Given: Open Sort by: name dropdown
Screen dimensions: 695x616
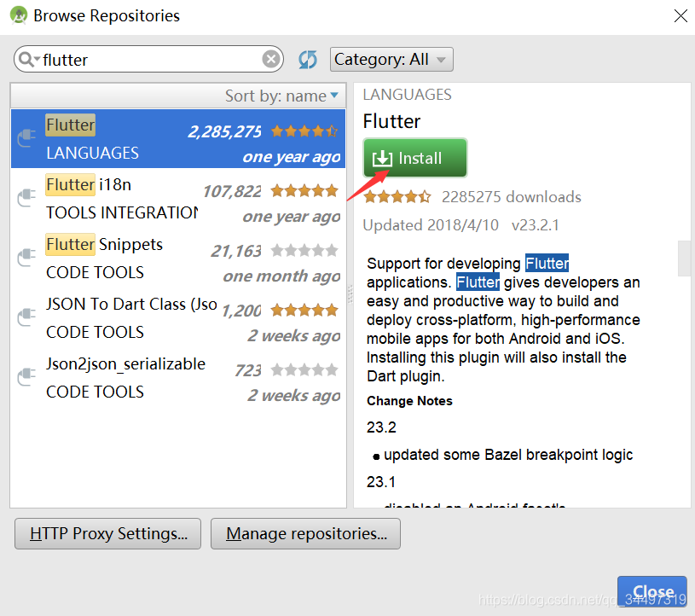Looking at the screenshot, I should pyautogui.click(x=281, y=96).
